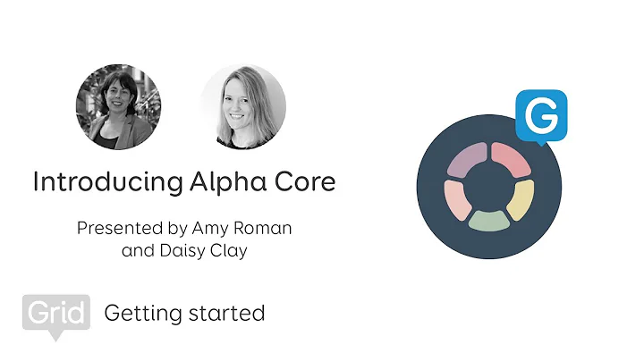The width and height of the screenshot is (644, 361).
Task: Open the left circular presenter photo
Action: pyautogui.click(x=118, y=107)
